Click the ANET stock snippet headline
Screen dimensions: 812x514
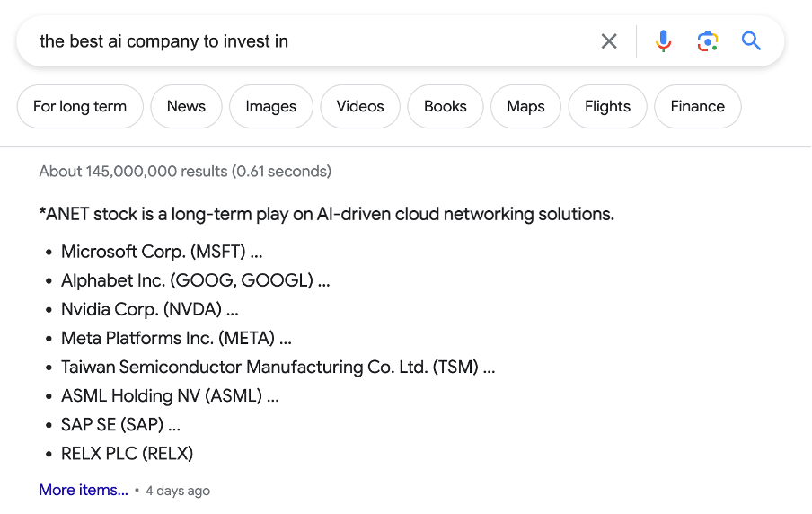point(327,214)
